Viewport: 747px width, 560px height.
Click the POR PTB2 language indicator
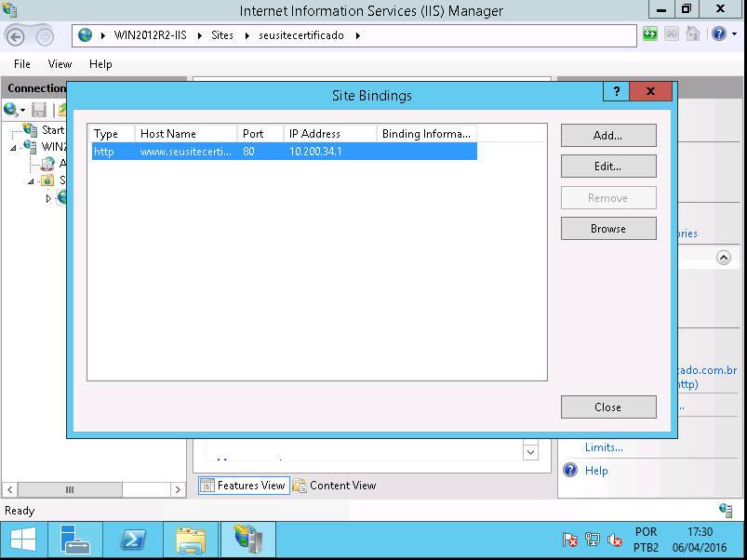pyautogui.click(x=646, y=540)
